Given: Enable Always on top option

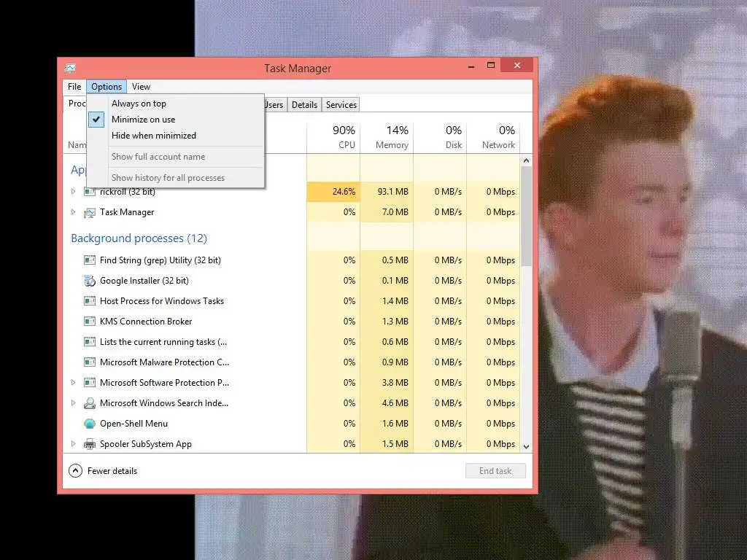Looking at the screenshot, I should tap(139, 104).
